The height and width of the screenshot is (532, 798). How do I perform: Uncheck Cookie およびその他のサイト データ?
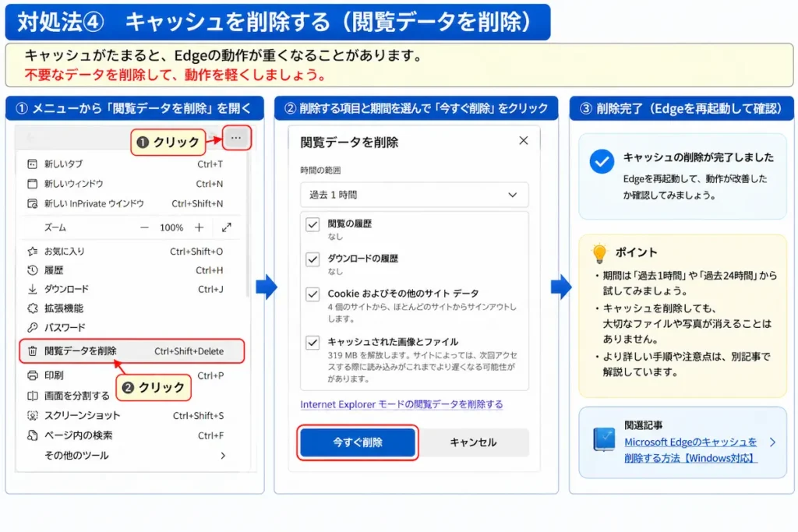pyautogui.click(x=312, y=294)
